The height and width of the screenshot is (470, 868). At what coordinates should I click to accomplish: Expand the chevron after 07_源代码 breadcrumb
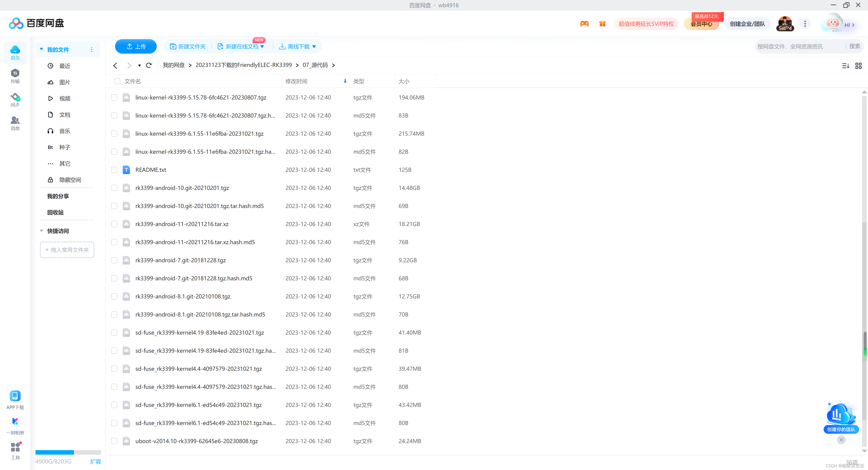click(x=333, y=65)
